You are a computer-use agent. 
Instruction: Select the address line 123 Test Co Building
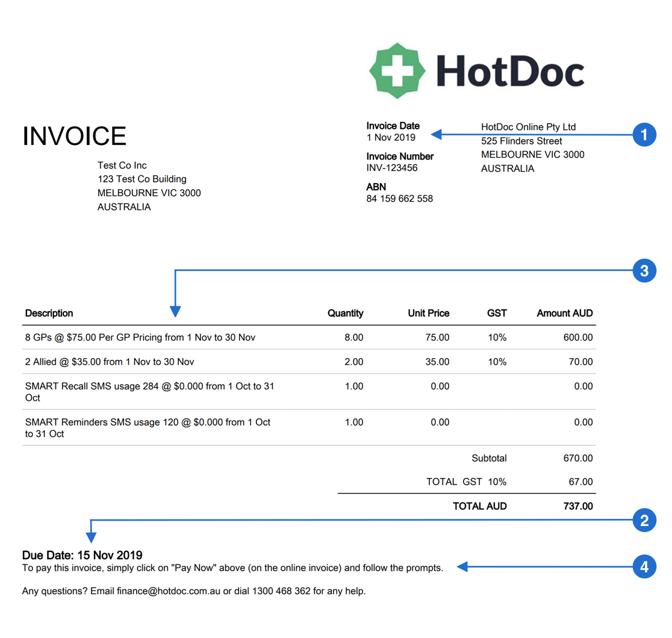coord(142,179)
